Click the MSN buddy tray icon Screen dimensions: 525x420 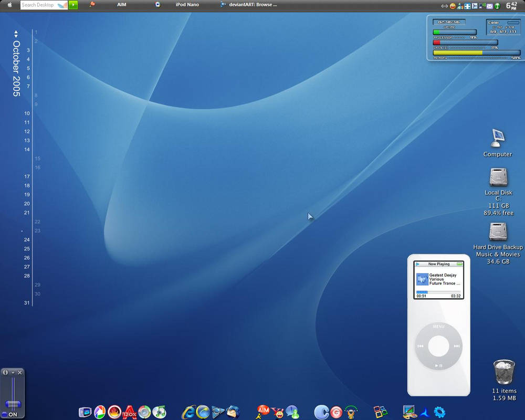[460, 6]
